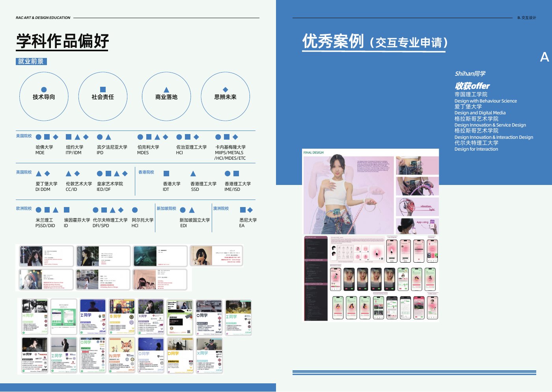Open the S同学 student card

click(122, 317)
